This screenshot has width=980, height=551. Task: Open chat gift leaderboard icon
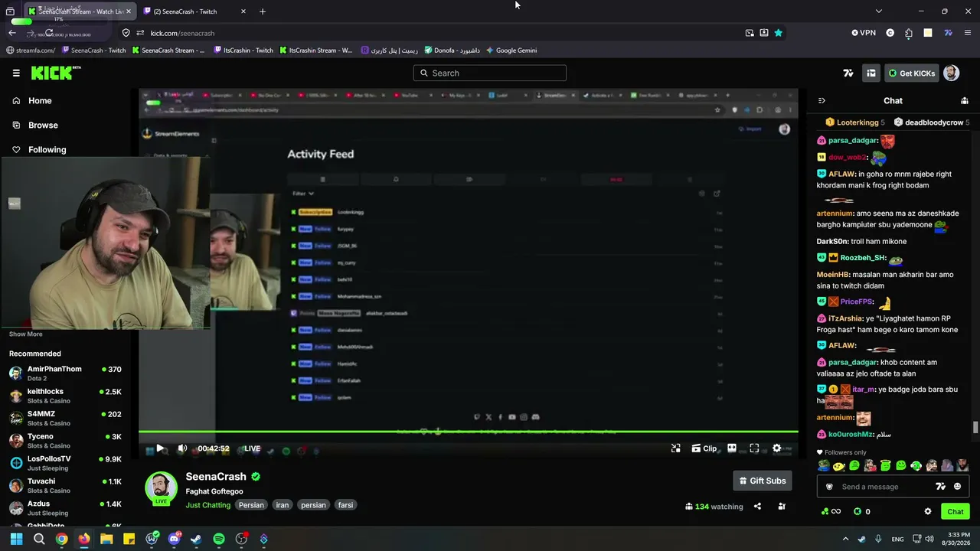[965, 101]
